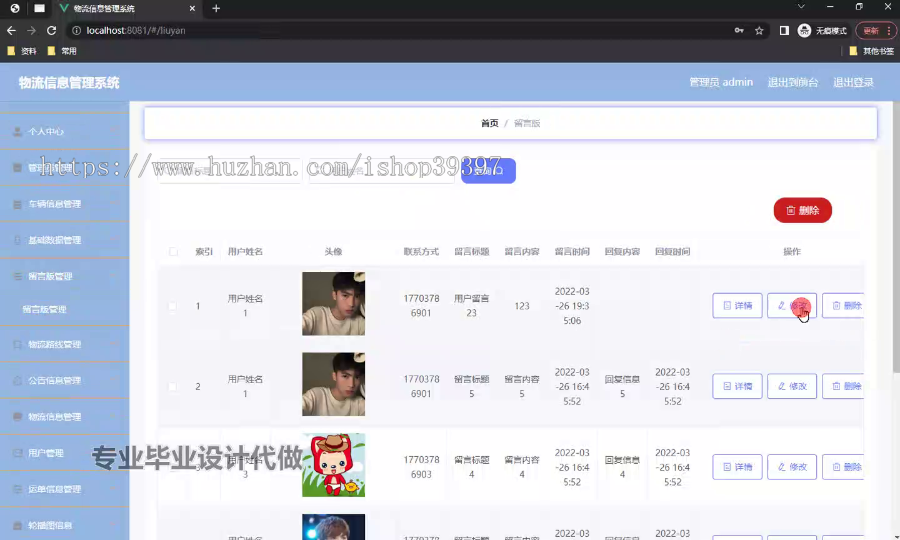The width and height of the screenshot is (900, 540).
Task: Click the blue 查询 search button
Action: pyautogui.click(x=488, y=170)
